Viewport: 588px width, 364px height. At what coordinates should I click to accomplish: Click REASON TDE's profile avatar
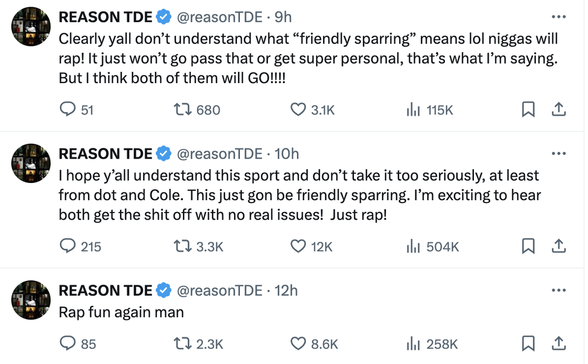tap(30, 26)
